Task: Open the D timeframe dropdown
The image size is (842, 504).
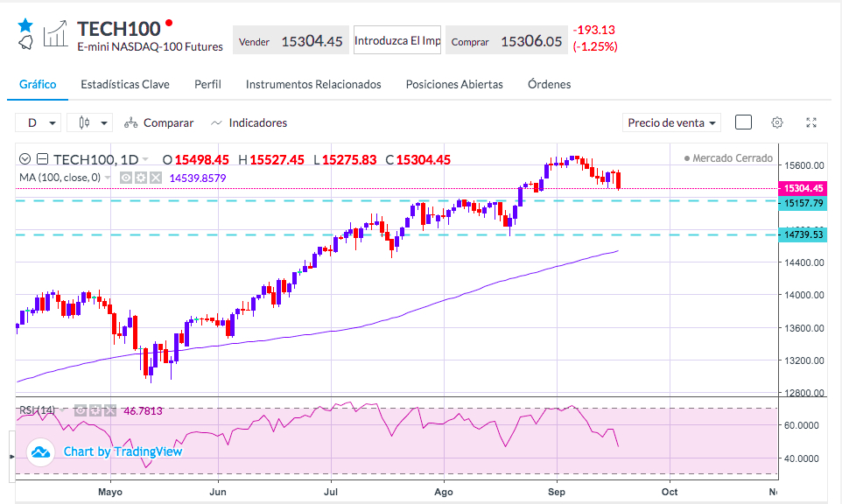Action: pyautogui.click(x=38, y=122)
